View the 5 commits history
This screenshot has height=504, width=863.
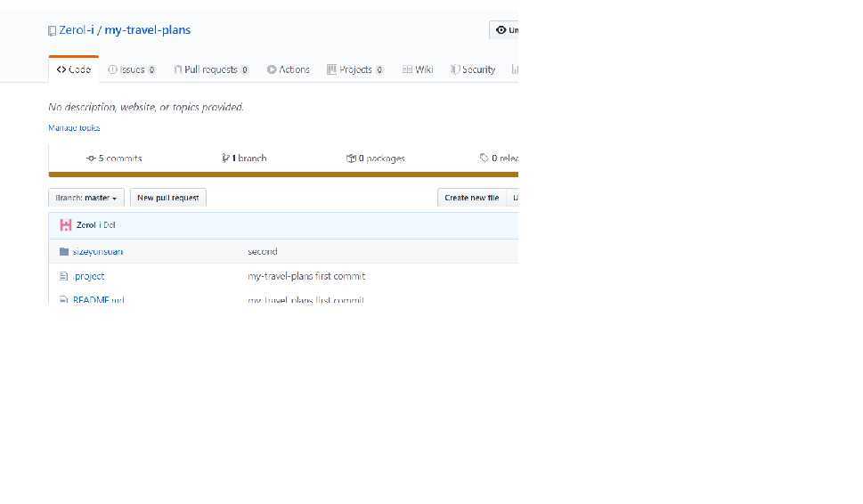(114, 159)
